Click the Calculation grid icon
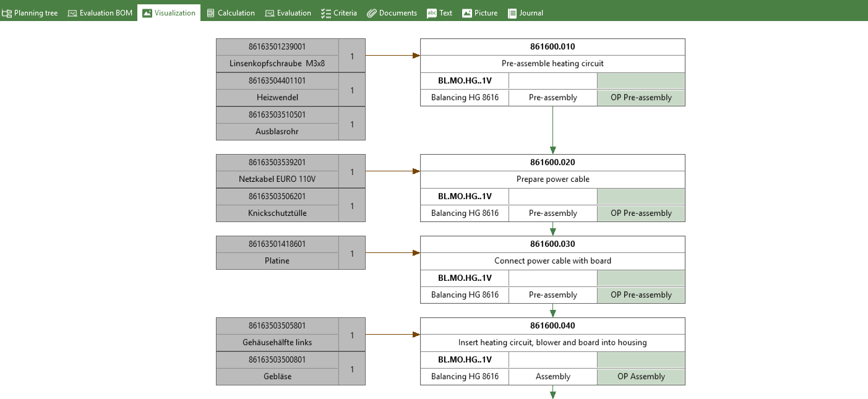The image size is (868, 399). [x=211, y=13]
